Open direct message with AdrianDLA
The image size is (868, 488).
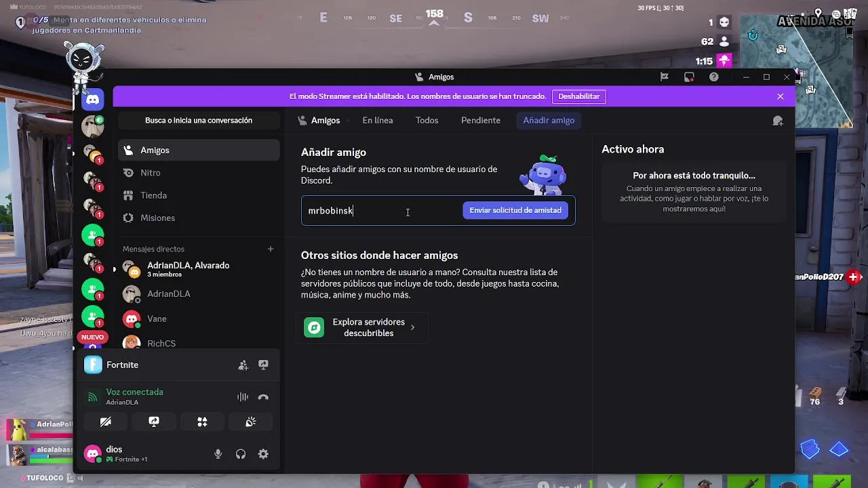[199, 293]
